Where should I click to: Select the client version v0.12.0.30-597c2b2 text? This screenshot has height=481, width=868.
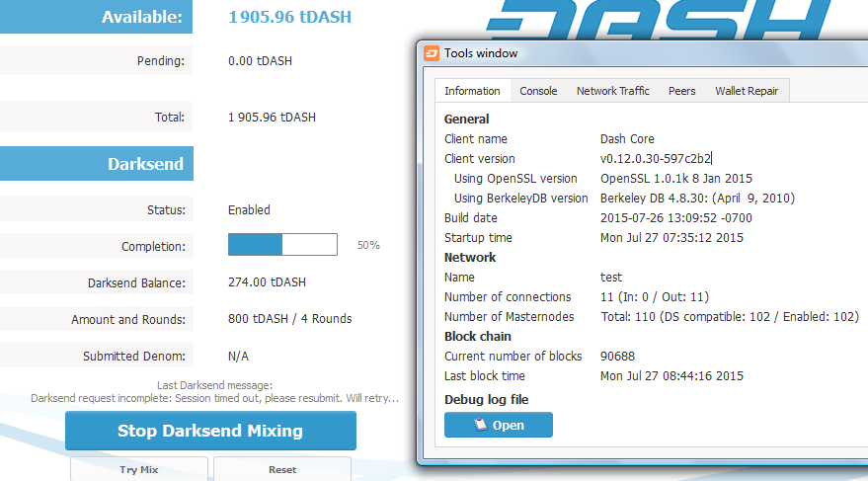pyautogui.click(x=656, y=159)
